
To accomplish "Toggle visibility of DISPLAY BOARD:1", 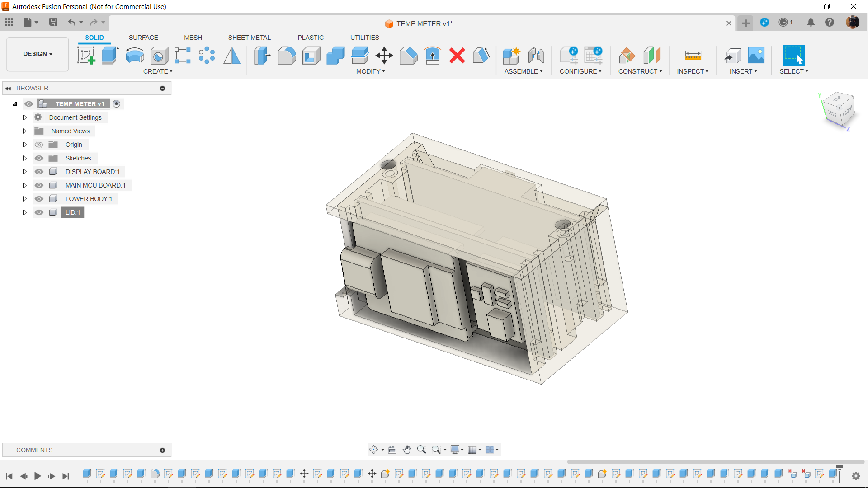I will 39,172.
